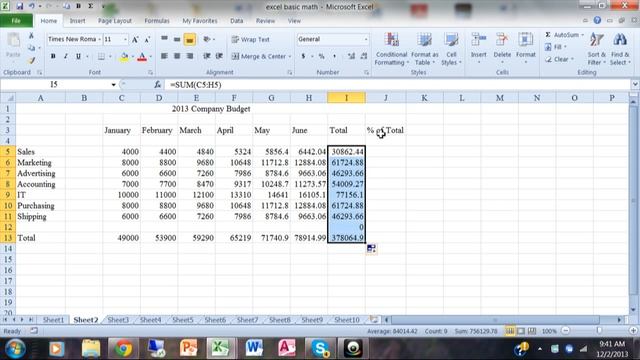This screenshot has width=640, height=360.
Task: Click Merge & Center
Action: (x=259, y=56)
